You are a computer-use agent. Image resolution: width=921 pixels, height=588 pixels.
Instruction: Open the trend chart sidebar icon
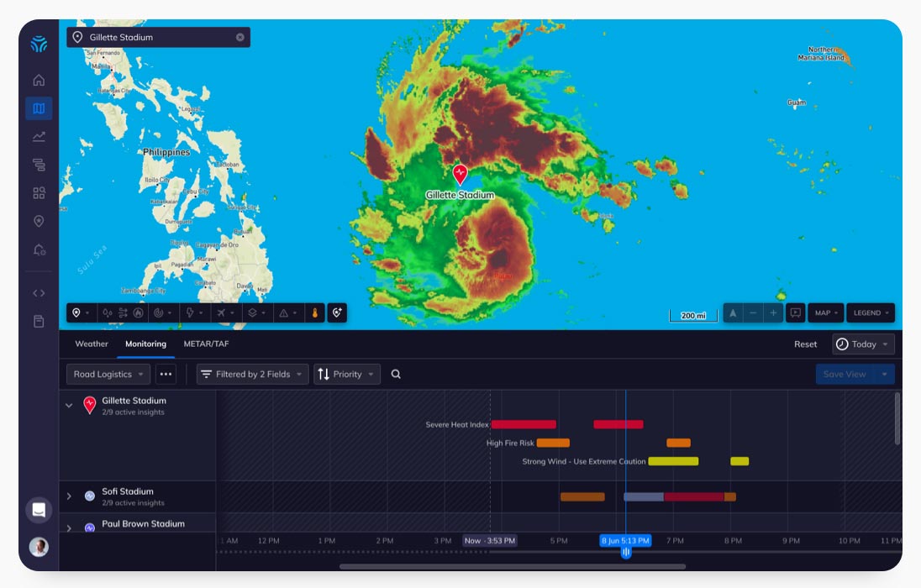[39, 136]
